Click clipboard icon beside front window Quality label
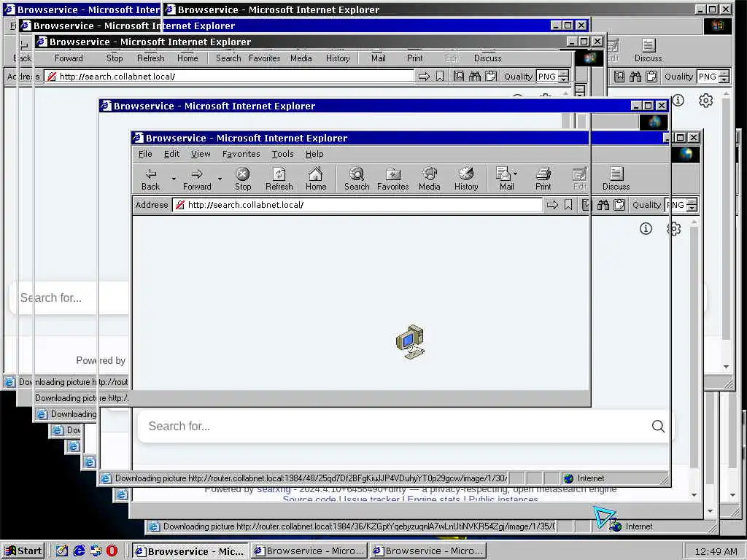This screenshot has height=560, width=747. 619,205
